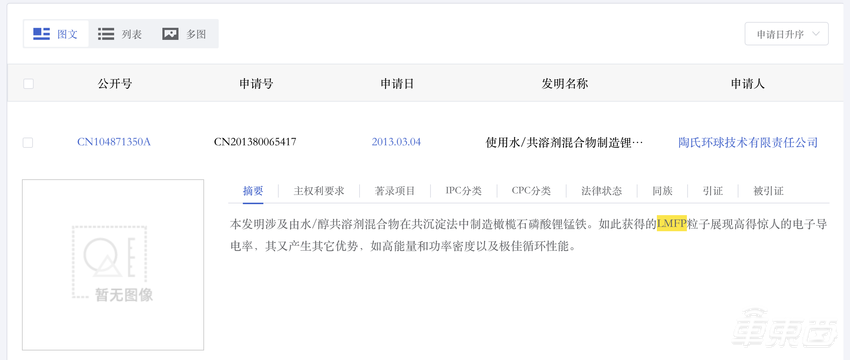Click the 公开号 column header
850x360 pixels.
[x=115, y=83]
